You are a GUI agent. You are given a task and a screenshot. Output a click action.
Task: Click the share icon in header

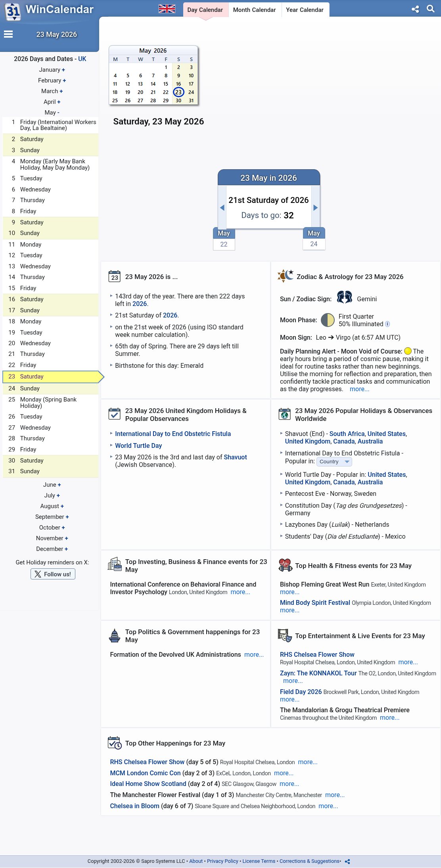(415, 9)
